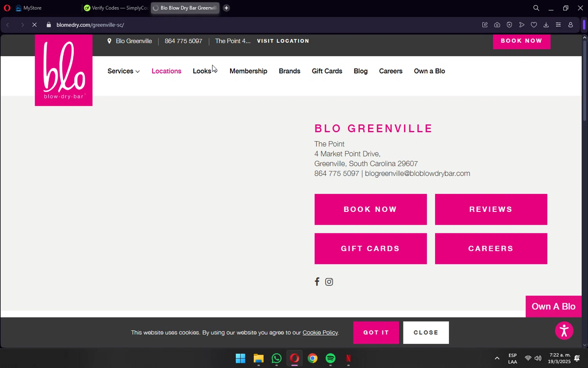The image size is (588, 368).
Task: Open the downloads icon
Action: (546, 25)
